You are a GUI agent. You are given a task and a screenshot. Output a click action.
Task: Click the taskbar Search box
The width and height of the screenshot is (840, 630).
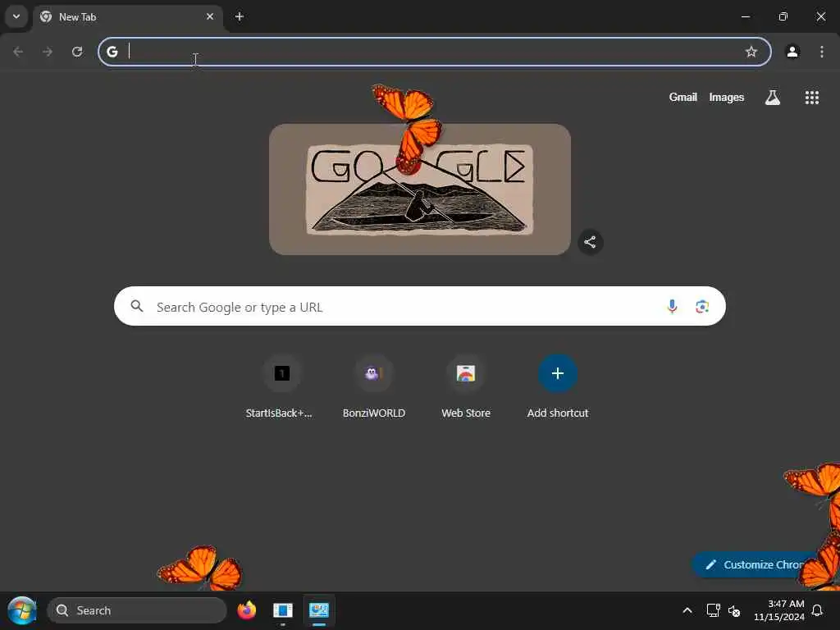137,610
